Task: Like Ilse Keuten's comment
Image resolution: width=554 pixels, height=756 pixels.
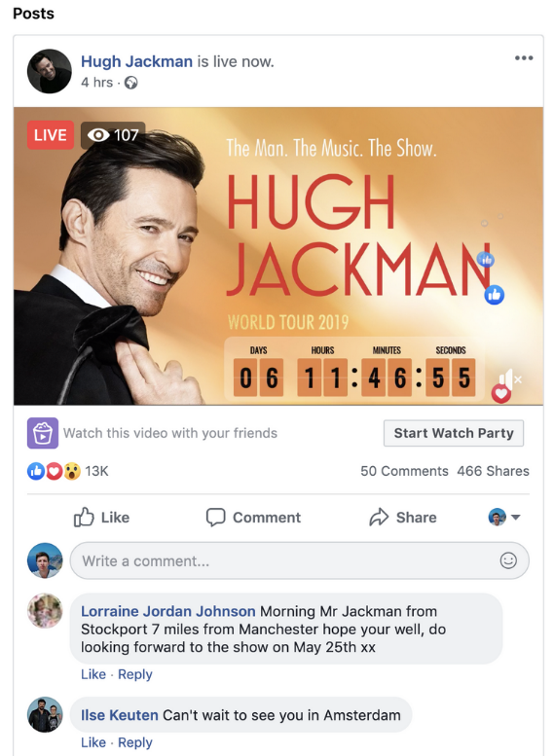Action: point(93,742)
